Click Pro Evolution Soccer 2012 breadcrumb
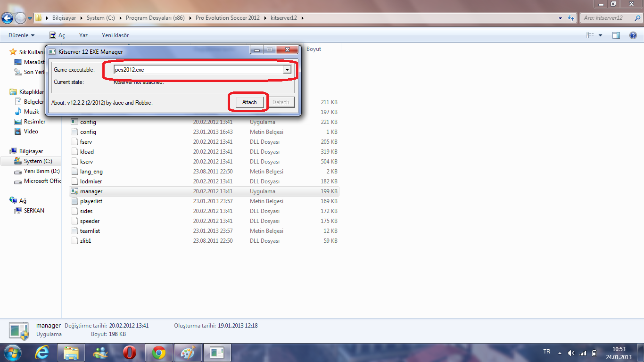The image size is (644, 362). tap(227, 18)
